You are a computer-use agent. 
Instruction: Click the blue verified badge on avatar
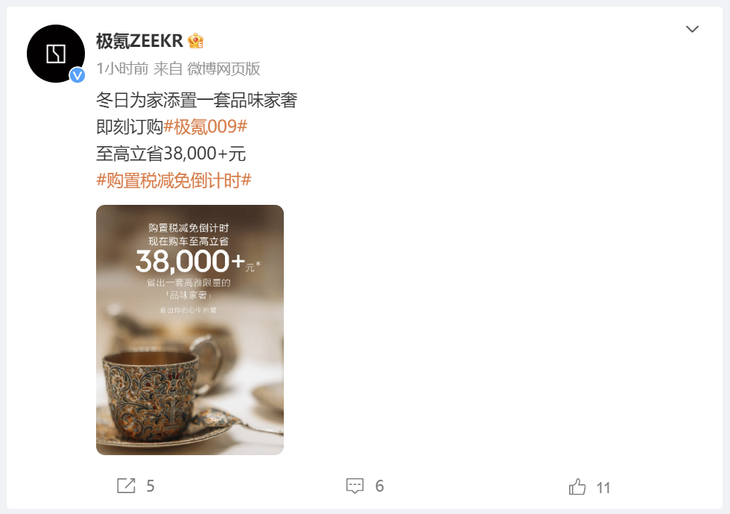pos(77,75)
